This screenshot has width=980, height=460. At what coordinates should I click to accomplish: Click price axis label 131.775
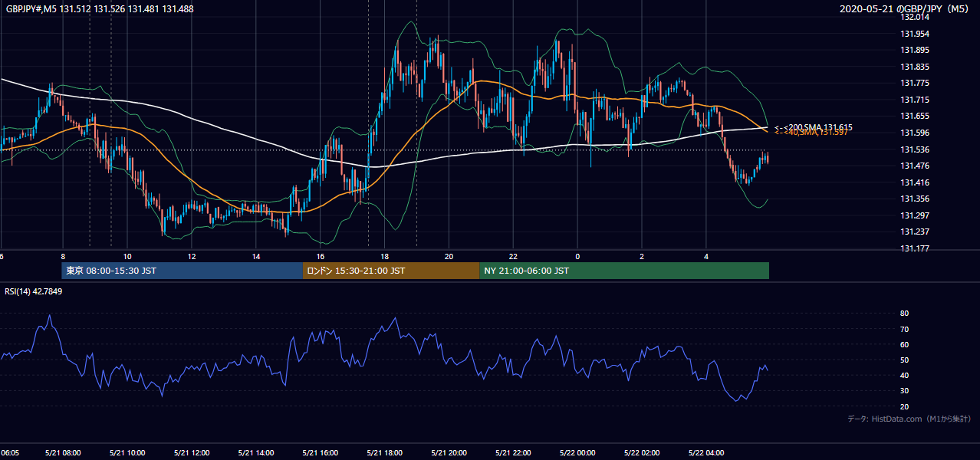point(914,83)
